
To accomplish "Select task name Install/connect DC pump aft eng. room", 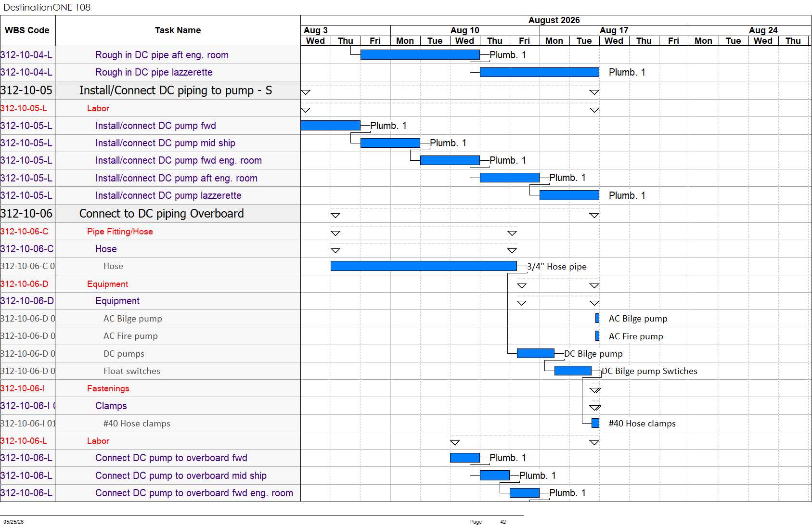I will [x=176, y=178].
